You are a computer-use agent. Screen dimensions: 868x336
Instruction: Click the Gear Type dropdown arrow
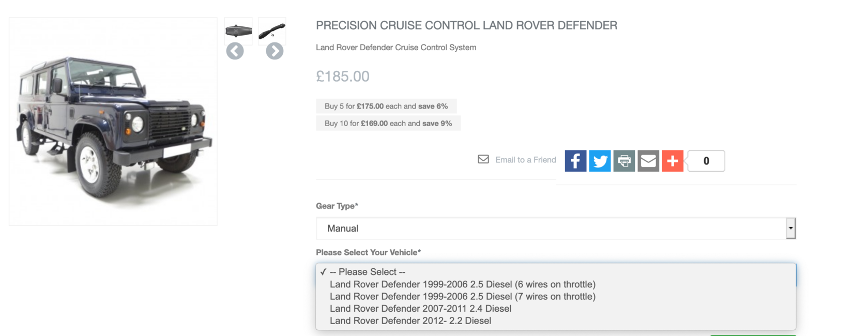[x=790, y=228]
